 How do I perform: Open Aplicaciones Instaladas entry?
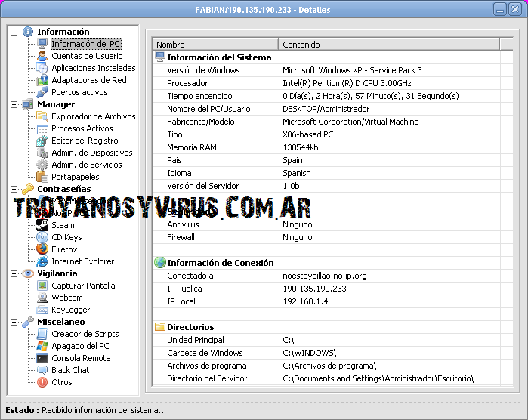coord(93,68)
